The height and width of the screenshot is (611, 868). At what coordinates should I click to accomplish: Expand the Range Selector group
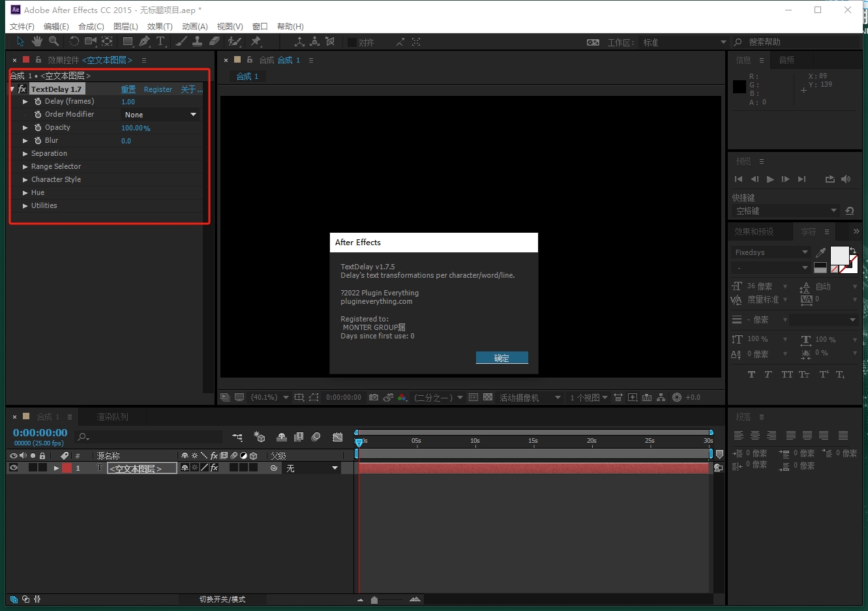[x=25, y=167]
